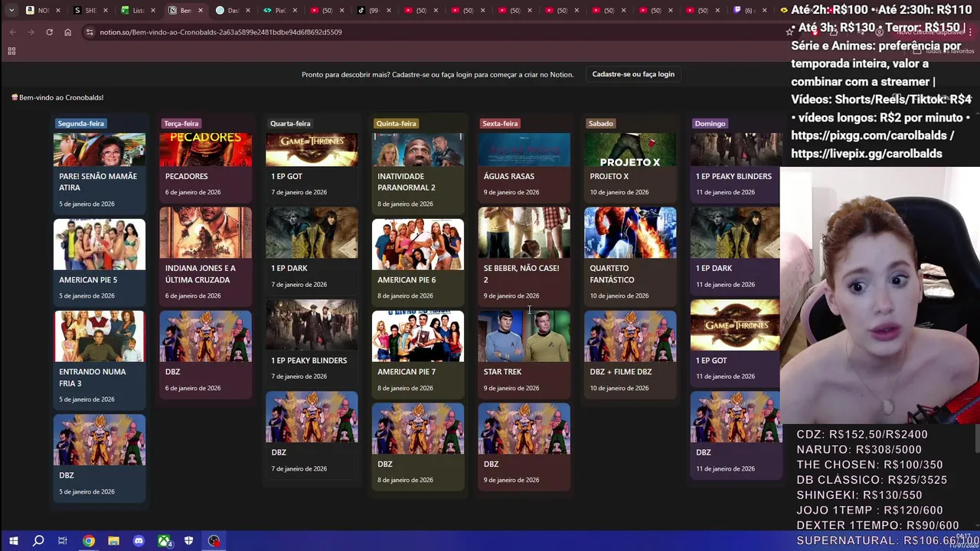Go to the browser home page
This screenshot has width=980, height=551.
[x=67, y=32]
